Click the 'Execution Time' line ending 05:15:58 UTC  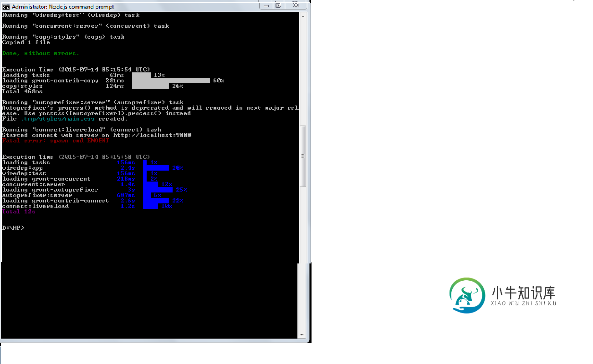coord(76,157)
